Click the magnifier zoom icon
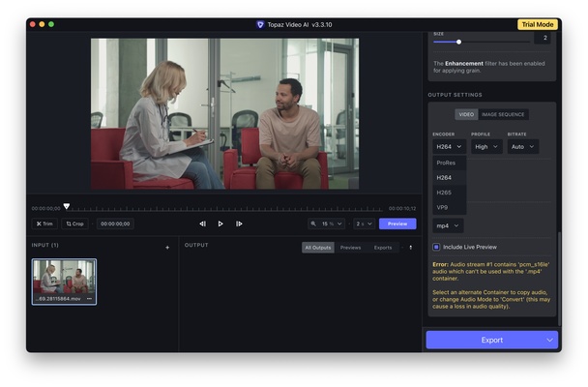Image resolution: width=588 pixels, height=387 pixels. coord(313,223)
